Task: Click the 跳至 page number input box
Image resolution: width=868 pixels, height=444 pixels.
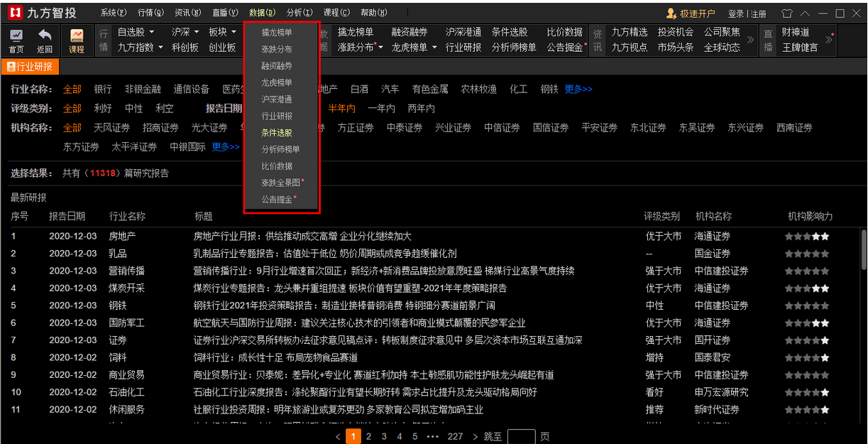Action: (522, 436)
